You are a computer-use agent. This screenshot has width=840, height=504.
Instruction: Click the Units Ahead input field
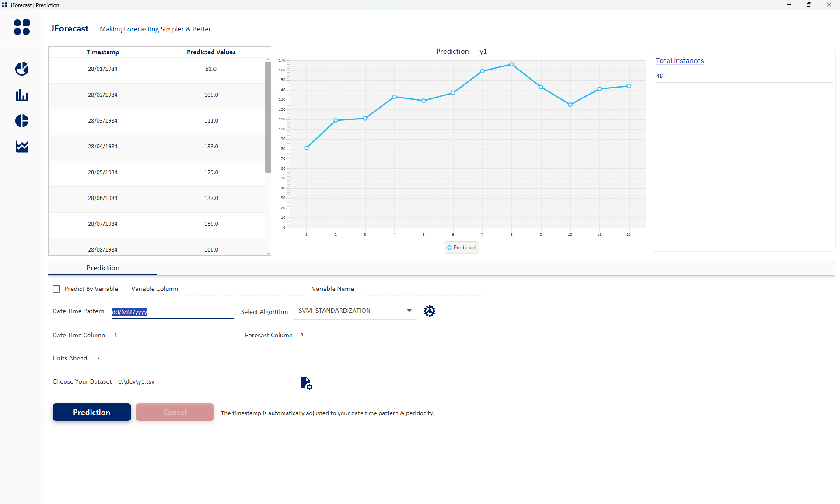point(153,358)
